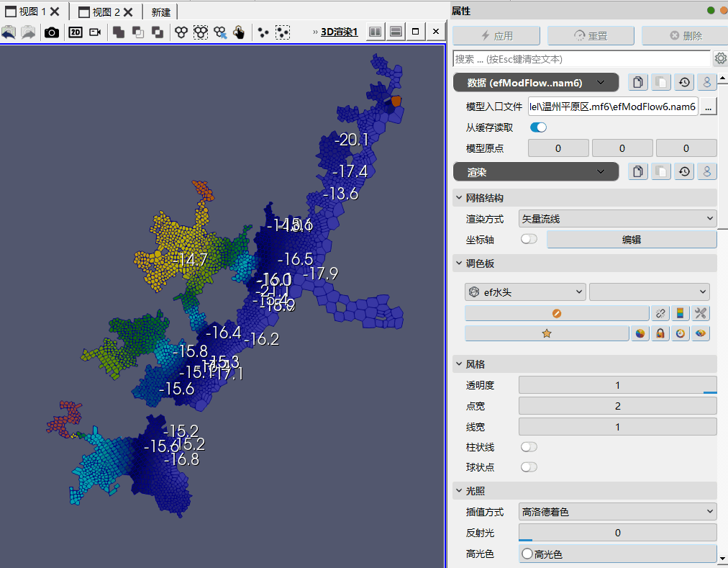Open the render section dropdown
728x568 pixels.
click(x=536, y=171)
